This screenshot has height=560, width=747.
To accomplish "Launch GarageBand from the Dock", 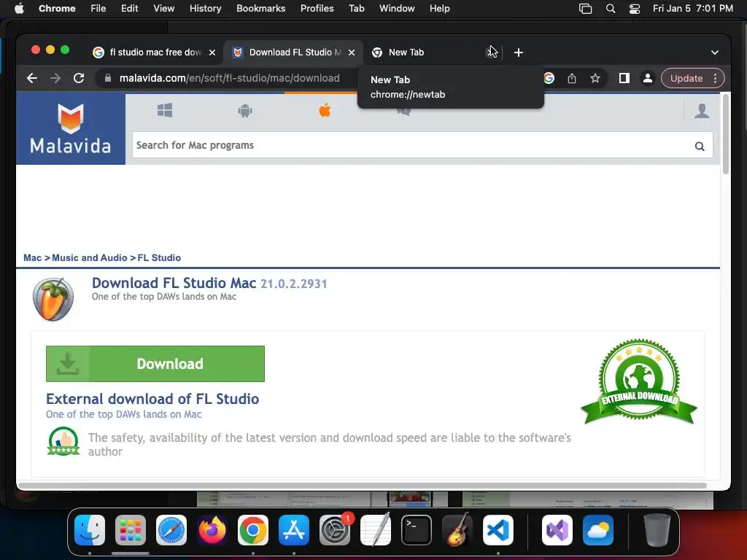I will (x=457, y=530).
